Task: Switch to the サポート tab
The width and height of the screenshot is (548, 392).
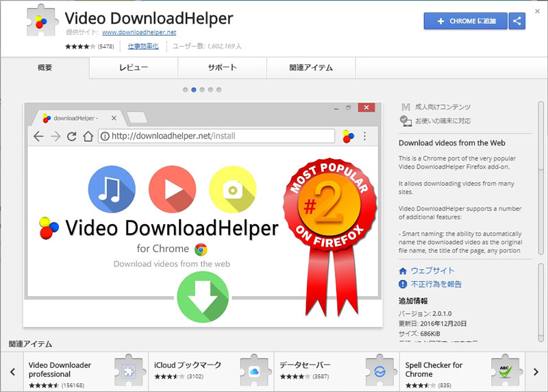Action: pyautogui.click(x=222, y=67)
